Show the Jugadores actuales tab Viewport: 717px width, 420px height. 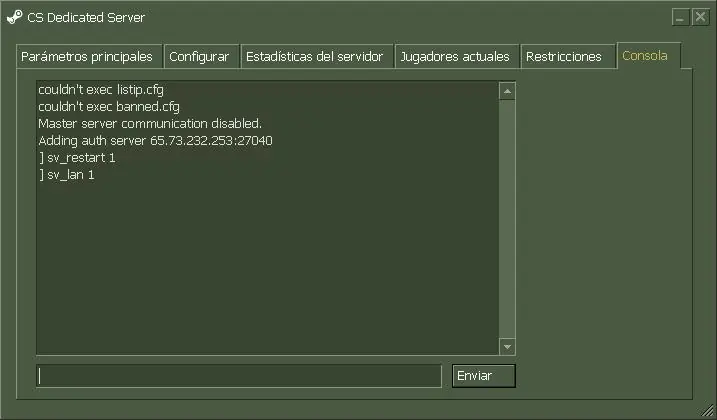click(x=456, y=56)
